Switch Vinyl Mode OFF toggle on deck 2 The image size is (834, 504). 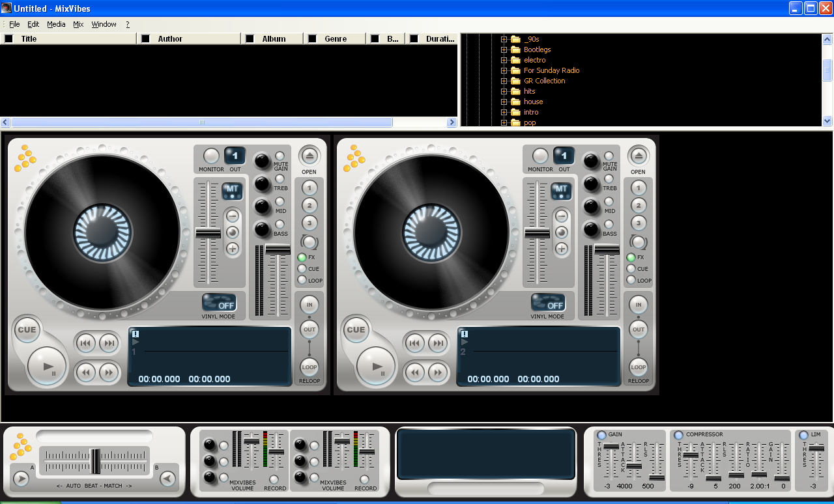tap(548, 303)
